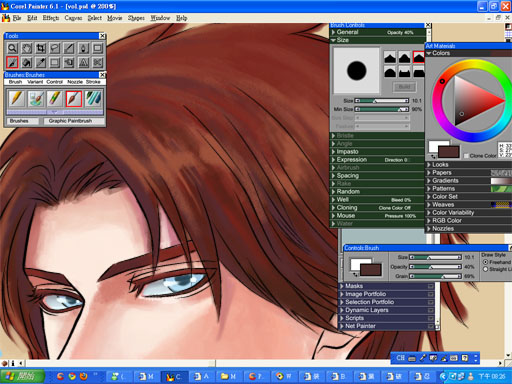Toggle the Image Portfolio checkbox
The image size is (512, 384).
pyautogui.click(x=431, y=294)
